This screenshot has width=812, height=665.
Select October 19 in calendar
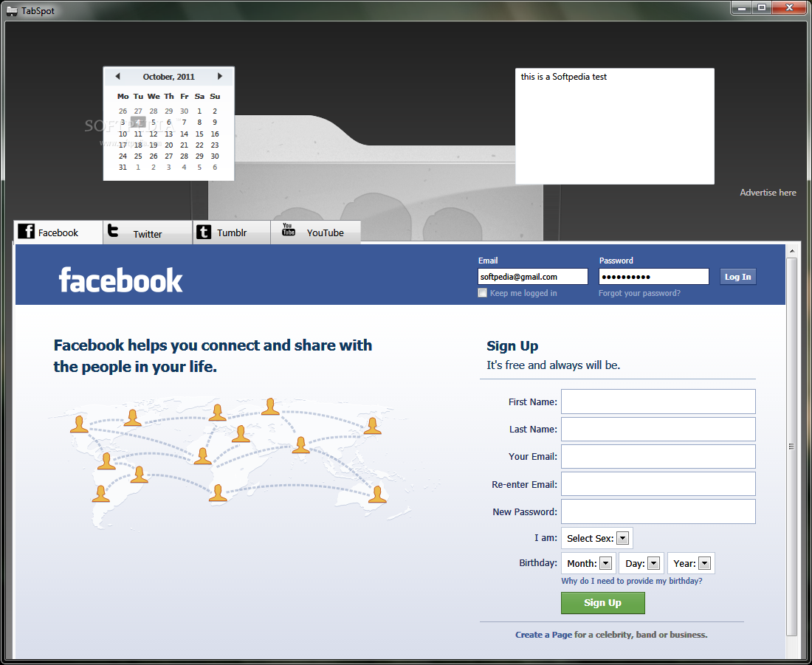tap(154, 145)
